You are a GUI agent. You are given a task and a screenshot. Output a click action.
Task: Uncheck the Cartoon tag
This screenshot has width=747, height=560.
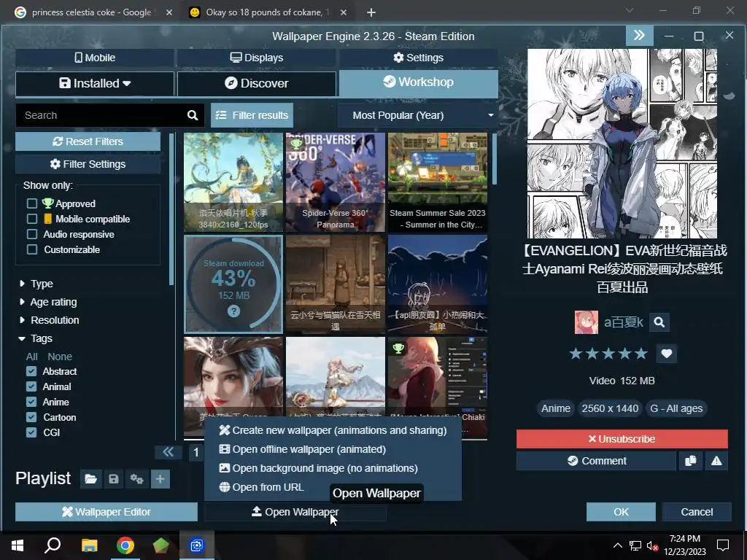tap(31, 416)
